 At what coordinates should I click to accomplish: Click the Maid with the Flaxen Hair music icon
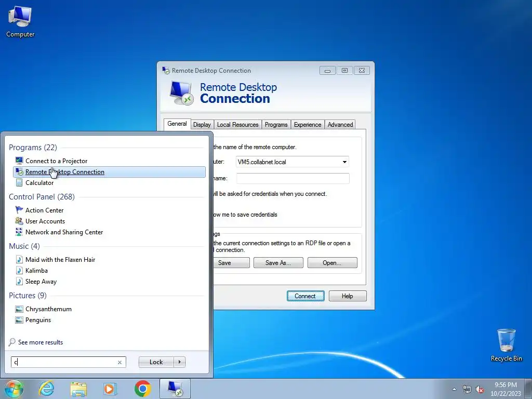(x=19, y=260)
